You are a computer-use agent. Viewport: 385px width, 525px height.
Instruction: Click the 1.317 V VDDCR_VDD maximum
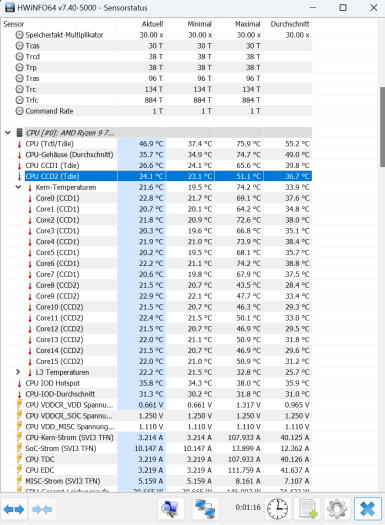click(x=248, y=405)
